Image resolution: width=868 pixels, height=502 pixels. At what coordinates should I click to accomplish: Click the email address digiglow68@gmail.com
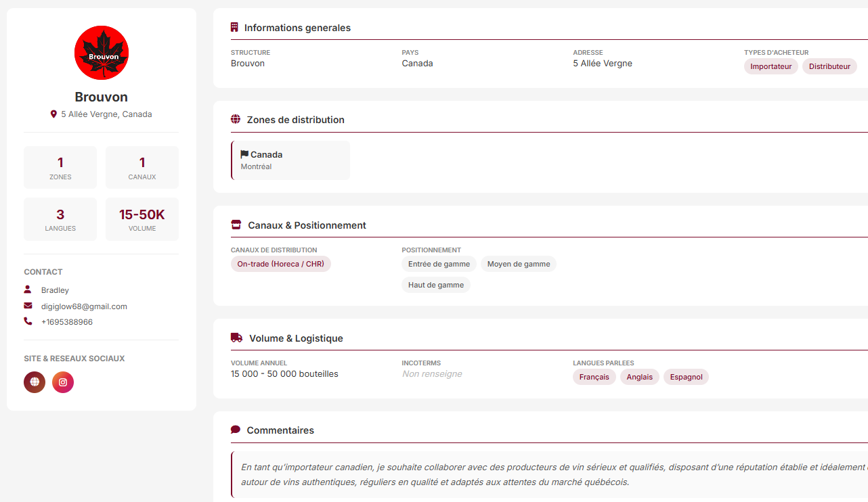coord(84,306)
